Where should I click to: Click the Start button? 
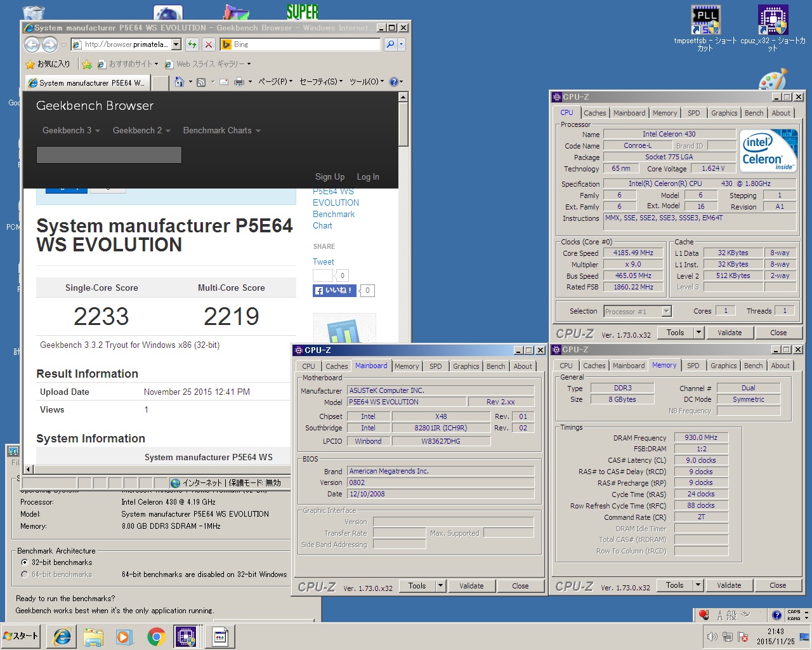click(x=22, y=636)
